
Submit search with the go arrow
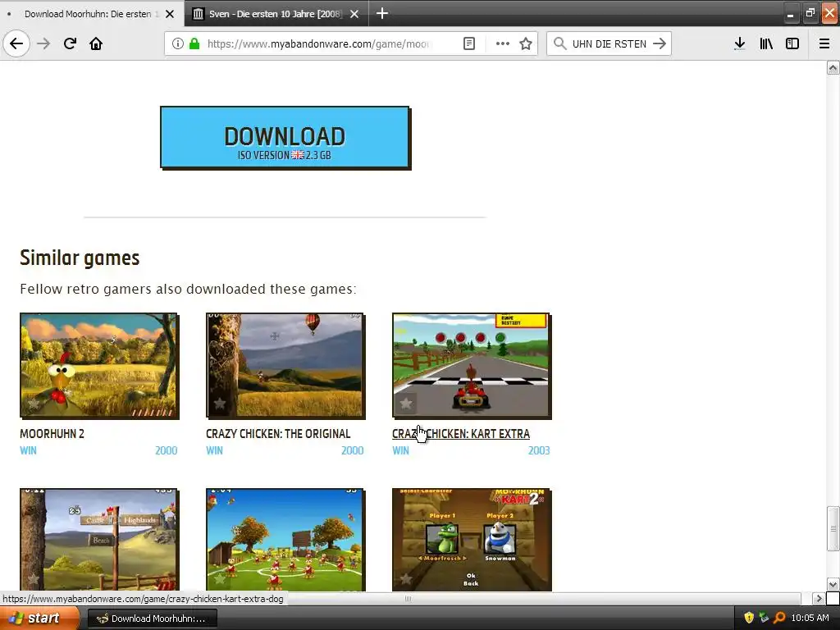point(660,43)
